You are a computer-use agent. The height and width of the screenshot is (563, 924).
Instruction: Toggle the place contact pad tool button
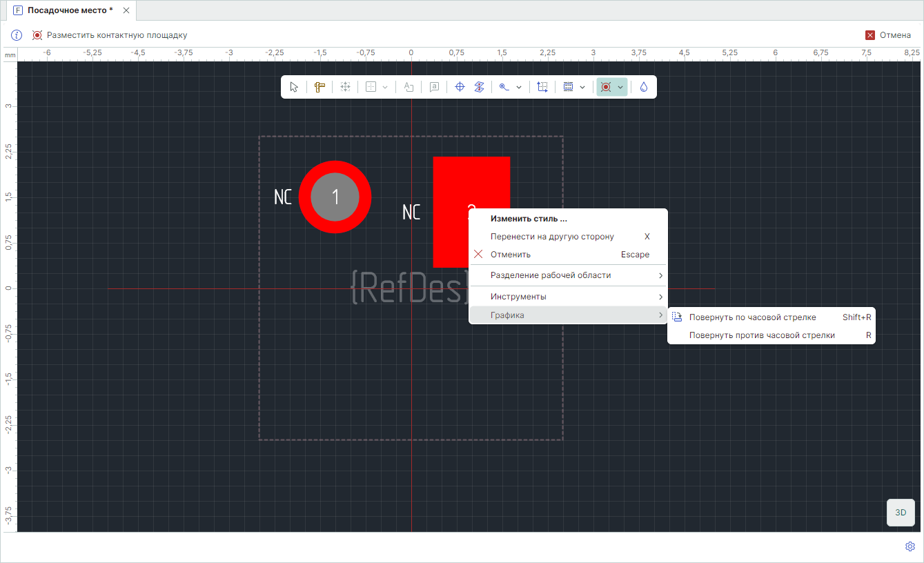coord(606,87)
